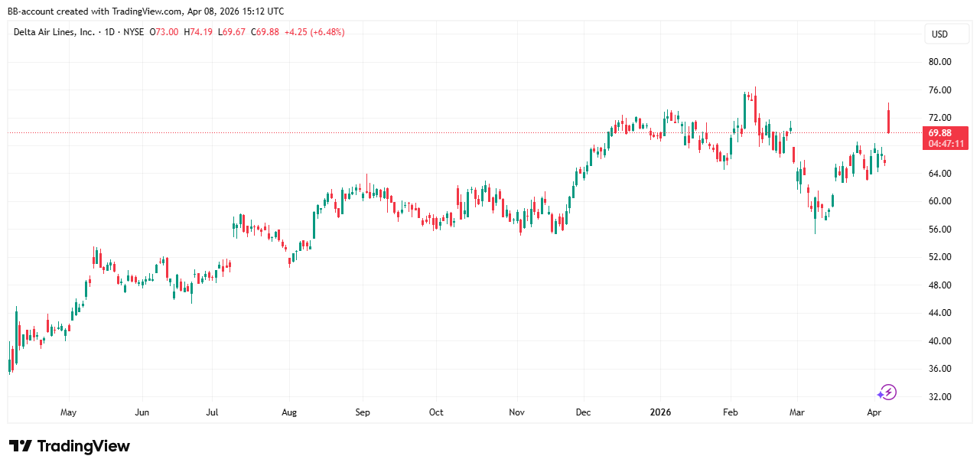Click the Delta Air Lines, Inc. symbol title

coord(54,32)
